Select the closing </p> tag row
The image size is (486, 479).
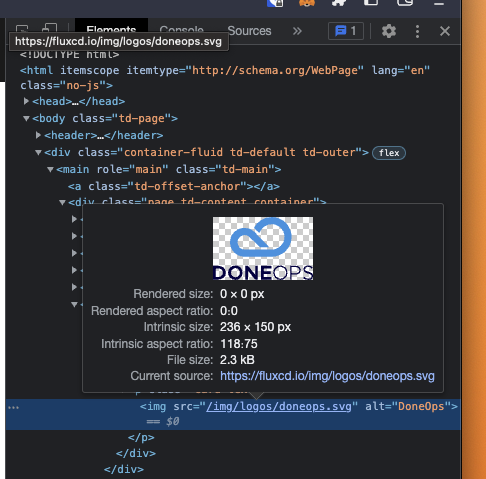[x=141, y=437]
